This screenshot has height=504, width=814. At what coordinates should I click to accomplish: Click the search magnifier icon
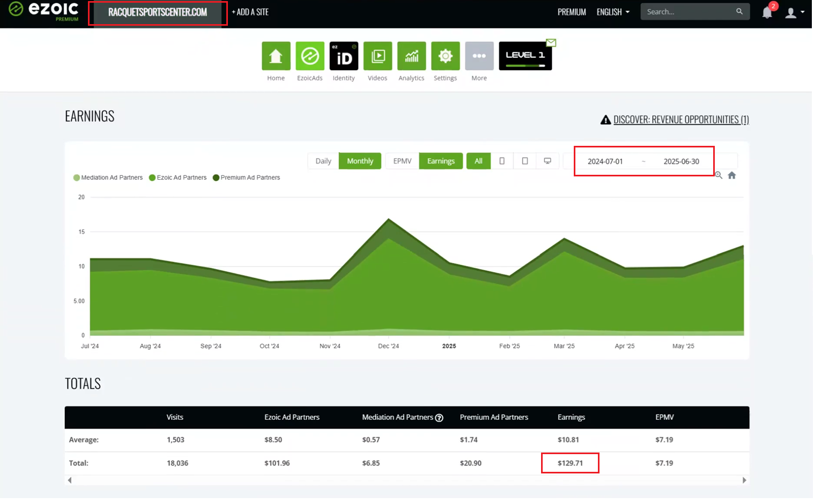pos(739,11)
